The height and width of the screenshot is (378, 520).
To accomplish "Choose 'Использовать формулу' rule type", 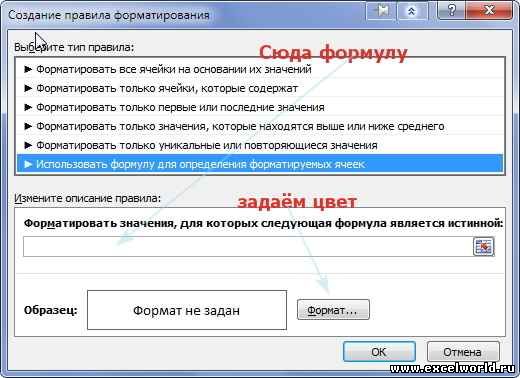I will click(x=260, y=164).
